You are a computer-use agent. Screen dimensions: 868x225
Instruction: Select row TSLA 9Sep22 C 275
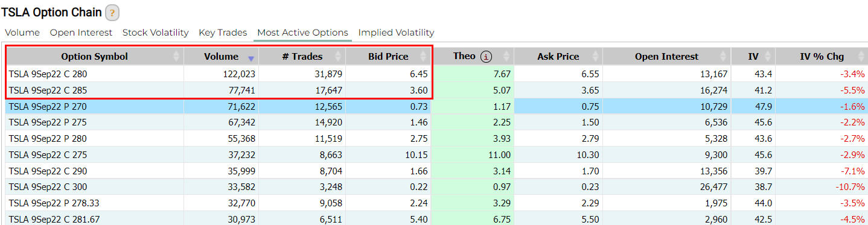tap(436, 154)
